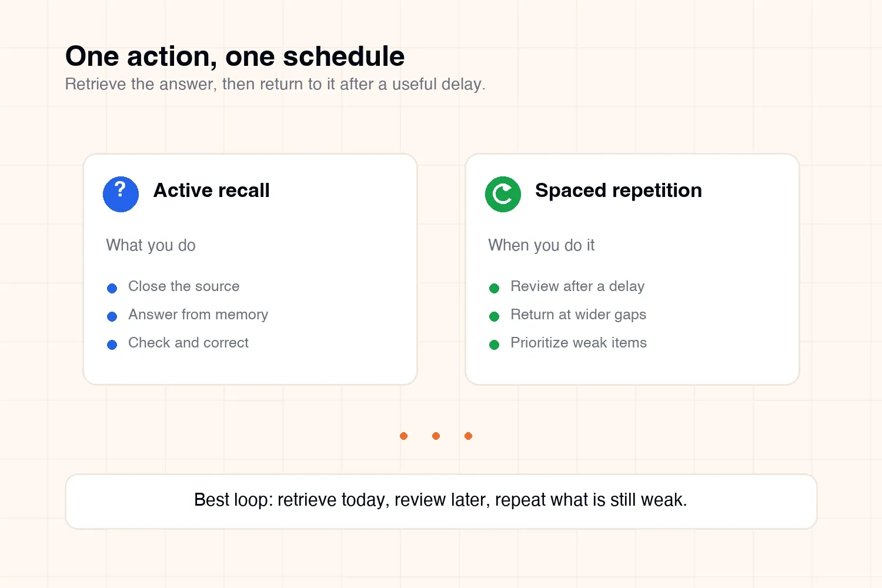Select the blue bullet beside Close the source
This screenshot has width=882, height=588.
coord(112,288)
